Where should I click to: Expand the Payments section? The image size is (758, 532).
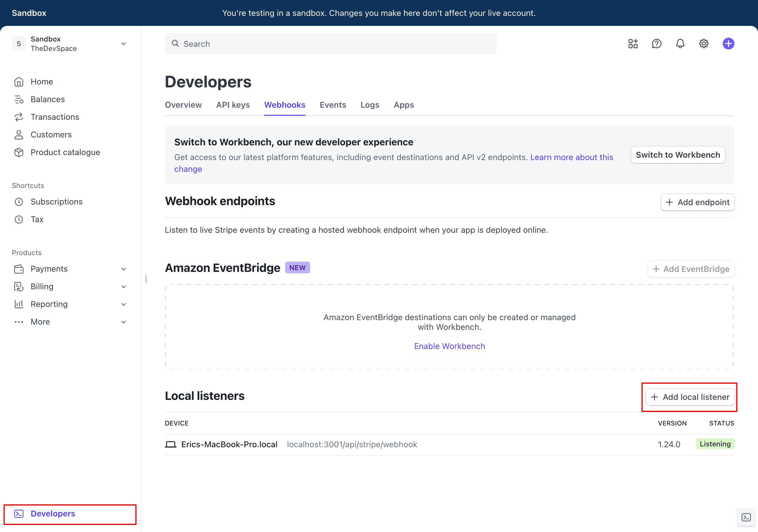click(124, 269)
